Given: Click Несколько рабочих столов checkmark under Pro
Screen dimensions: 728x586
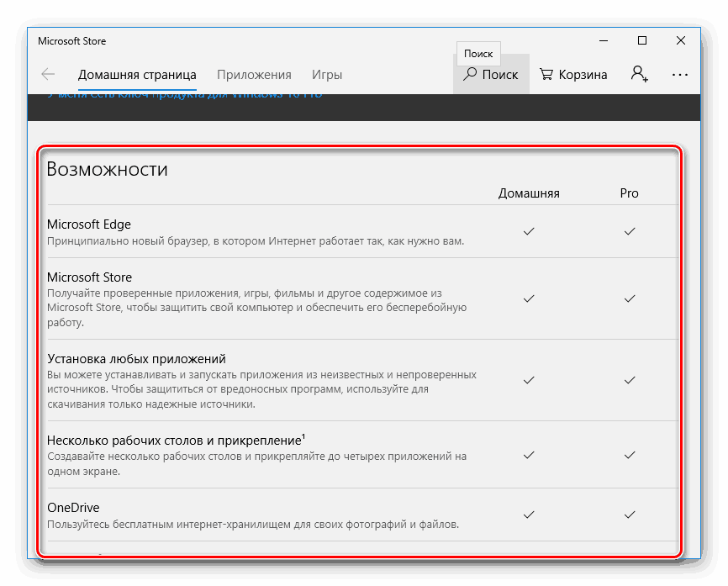Looking at the screenshot, I should 630,454.
